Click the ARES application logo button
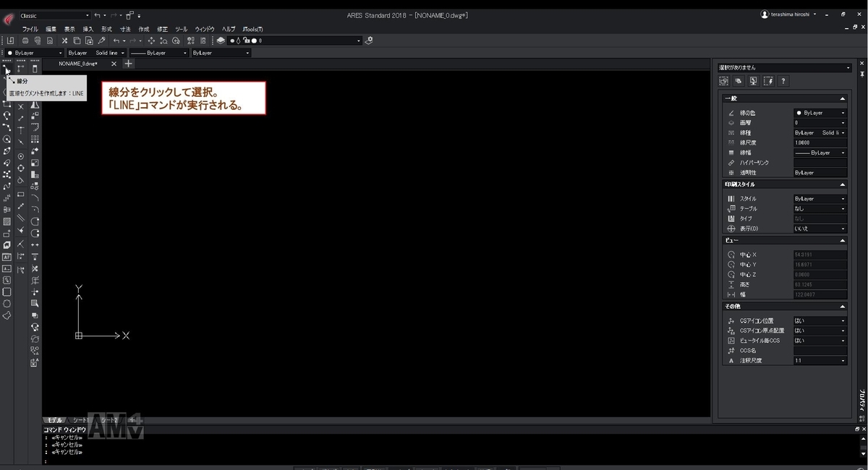The width and height of the screenshot is (868, 470). pos(8,17)
